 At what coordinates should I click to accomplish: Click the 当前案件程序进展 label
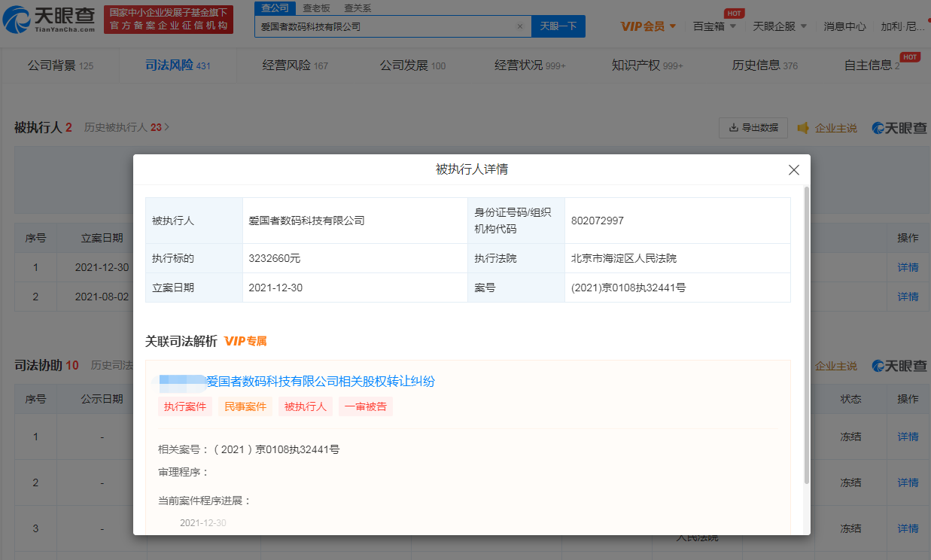[205, 501]
